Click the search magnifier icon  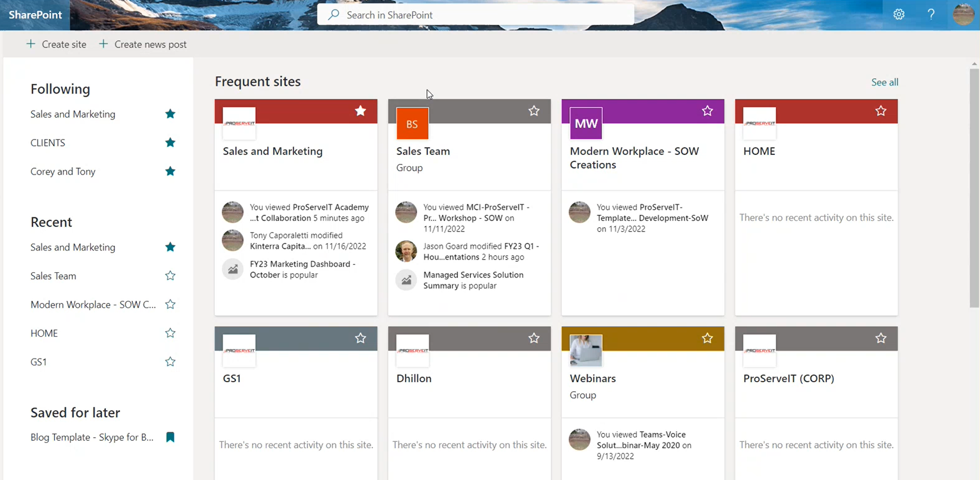tap(333, 15)
